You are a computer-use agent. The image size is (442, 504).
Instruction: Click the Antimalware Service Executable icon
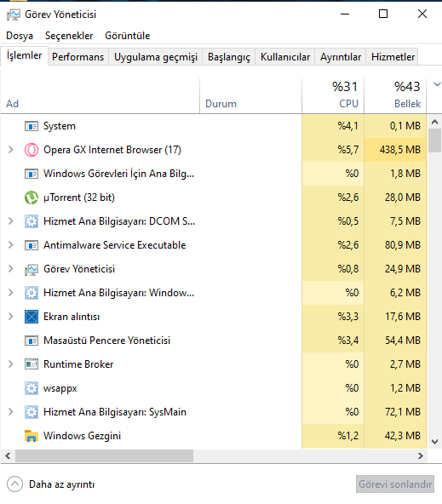coord(32,245)
